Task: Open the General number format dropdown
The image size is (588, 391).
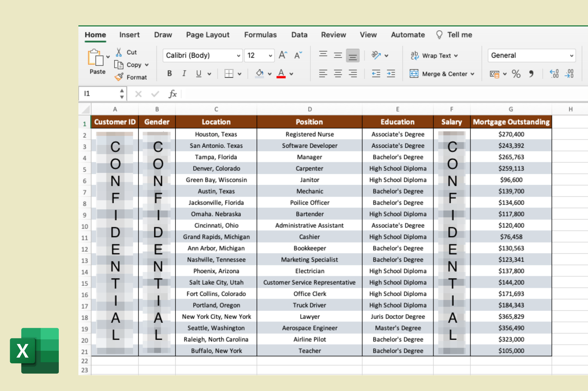Action: coord(571,56)
